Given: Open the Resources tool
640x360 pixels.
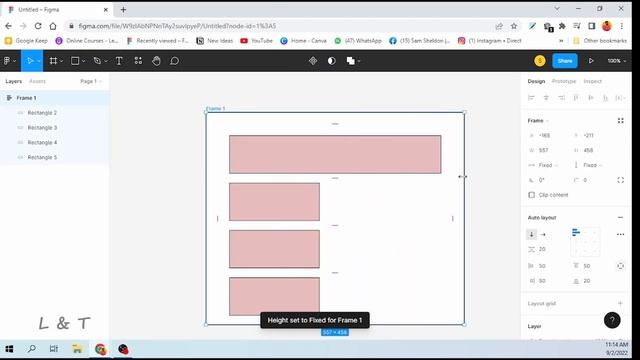Looking at the screenshot, I should click(x=138, y=61).
